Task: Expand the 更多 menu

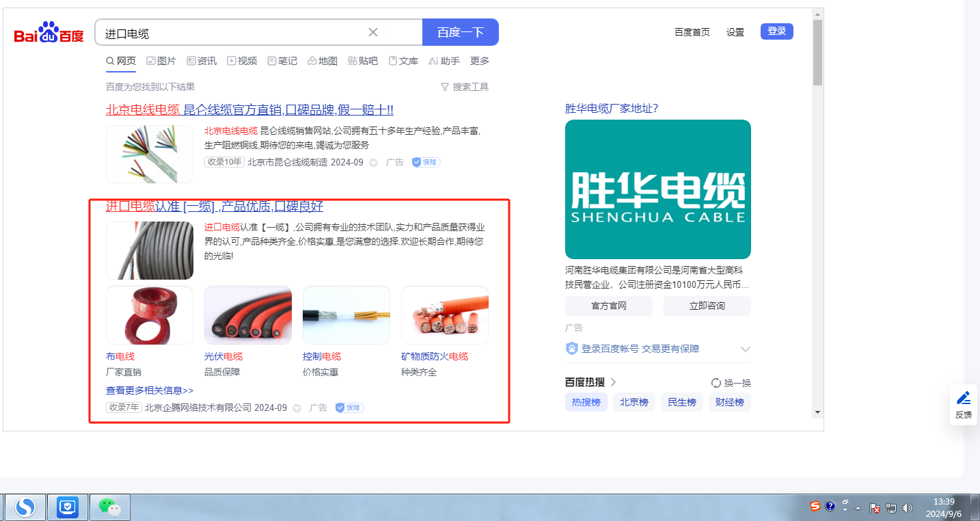Action: click(x=480, y=61)
